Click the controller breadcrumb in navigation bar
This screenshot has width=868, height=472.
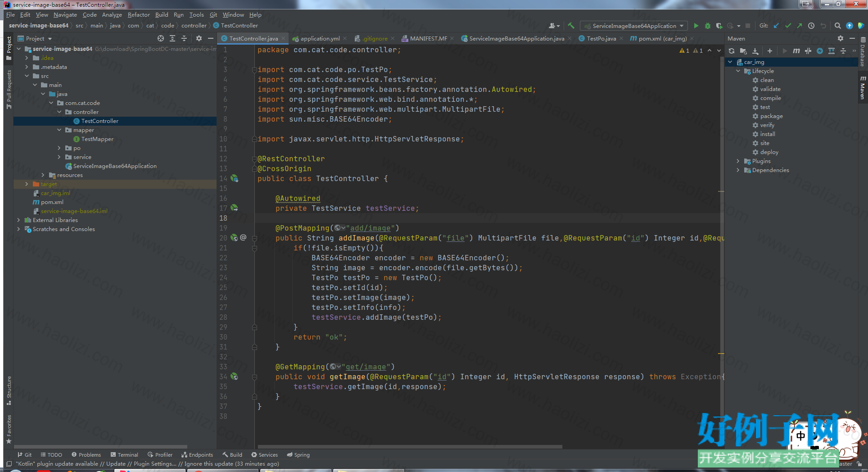tap(194, 26)
